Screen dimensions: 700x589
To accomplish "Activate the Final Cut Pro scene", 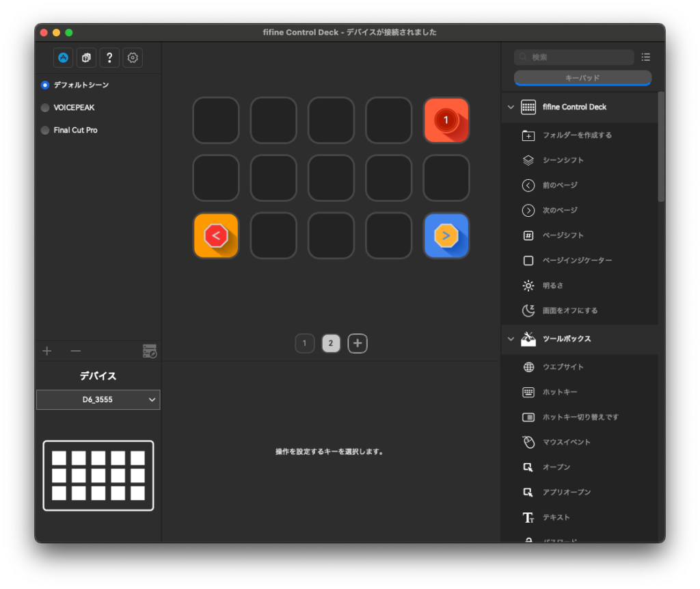I will click(x=44, y=130).
